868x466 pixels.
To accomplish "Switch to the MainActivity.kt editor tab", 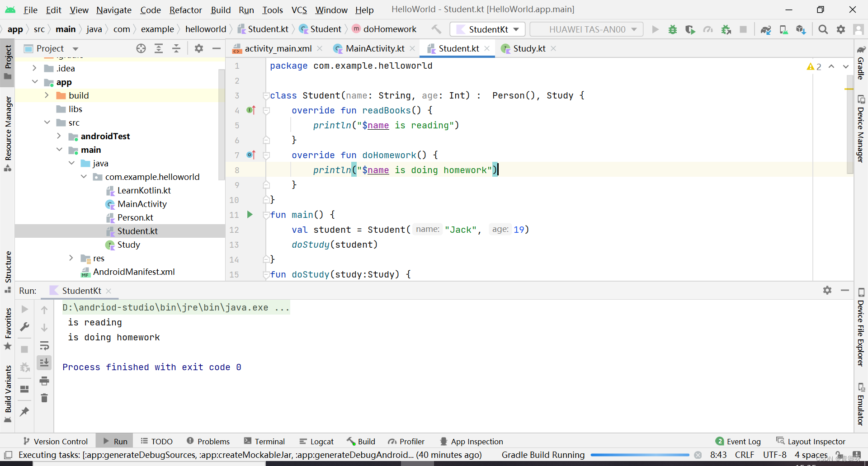I will pyautogui.click(x=375, y=48).
